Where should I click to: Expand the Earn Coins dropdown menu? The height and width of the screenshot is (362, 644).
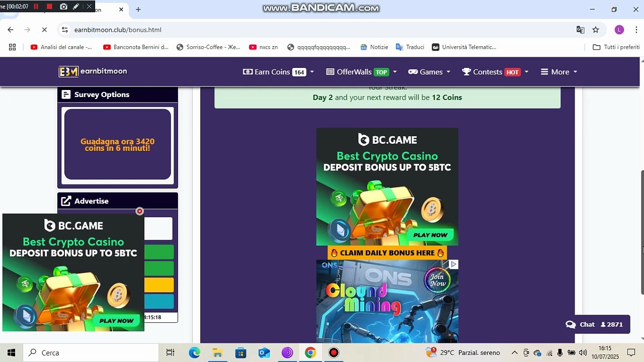coord(278,72)
